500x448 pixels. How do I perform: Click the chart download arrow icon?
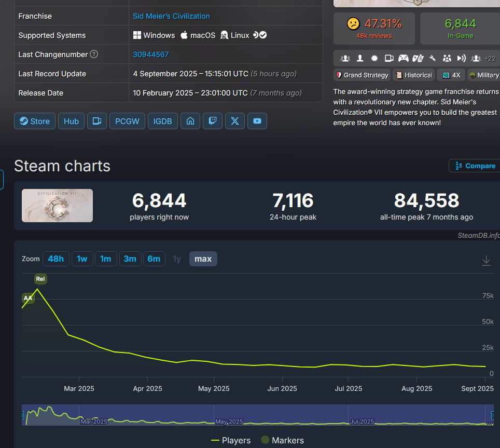coord(487,261)
